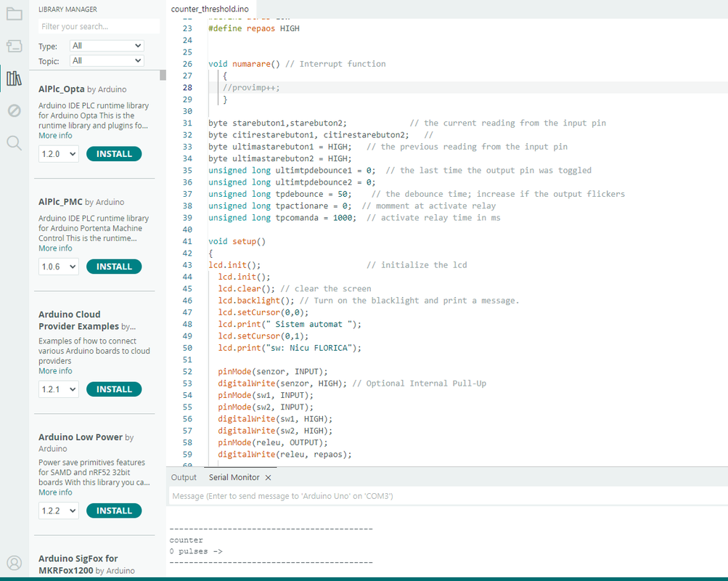This screenshot has height=581, width=728.
Task: Switch to the Output tab
Action: click(184, 477)
